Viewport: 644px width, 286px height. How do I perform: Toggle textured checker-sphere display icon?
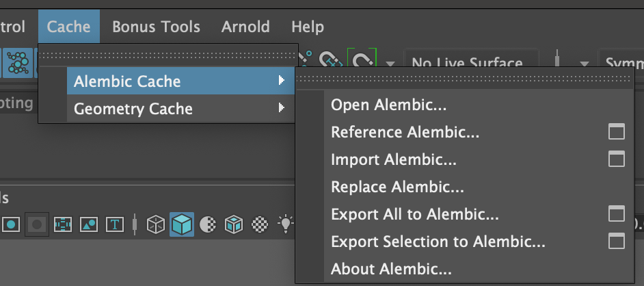(x=260, y=225)
